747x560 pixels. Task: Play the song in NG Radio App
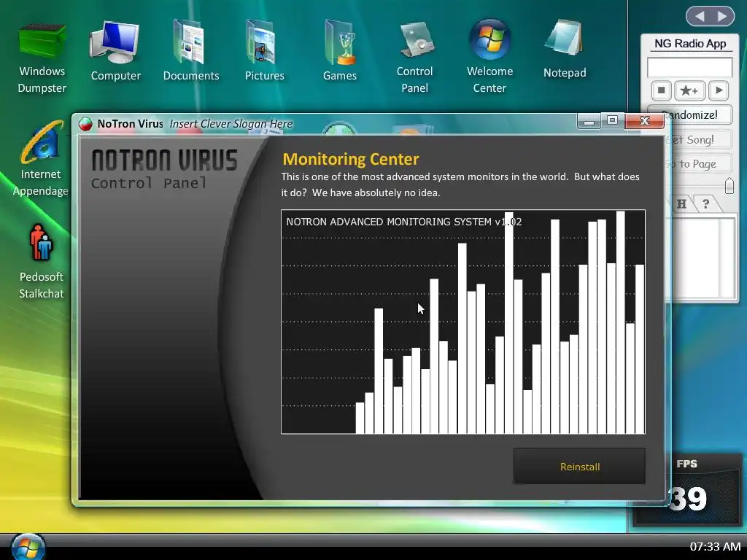pyautogui.click(x=719, y=90)
